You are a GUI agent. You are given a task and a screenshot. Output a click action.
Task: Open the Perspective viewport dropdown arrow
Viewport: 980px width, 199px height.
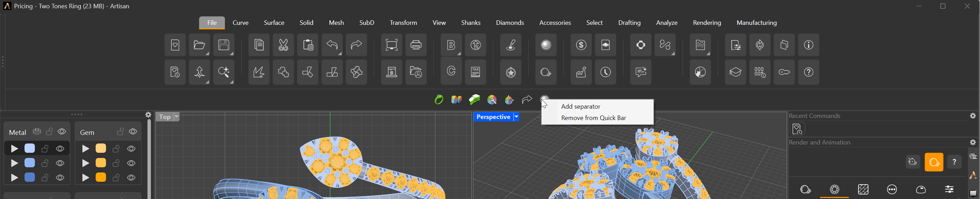click(517, 117)
